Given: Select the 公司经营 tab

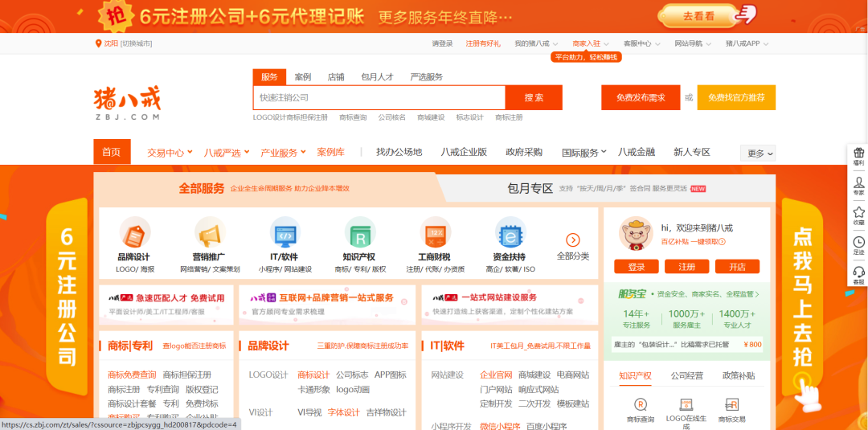Looking at the screenshot, I should point(687,376).
